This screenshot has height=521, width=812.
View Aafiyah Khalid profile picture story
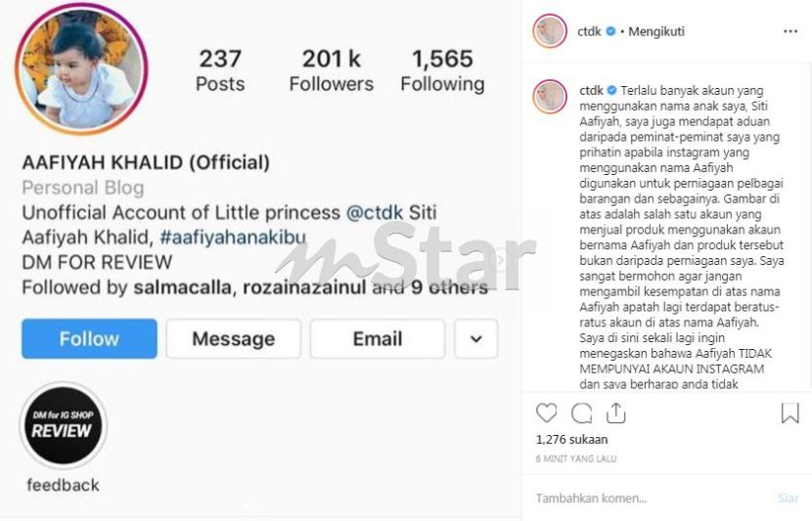pyautogui.click(x=81, y=68)
